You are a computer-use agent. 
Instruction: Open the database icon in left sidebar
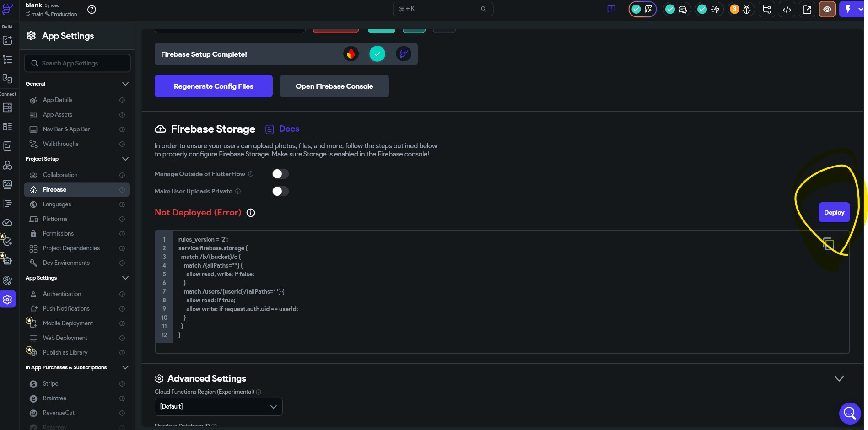(x=7, y=107)
